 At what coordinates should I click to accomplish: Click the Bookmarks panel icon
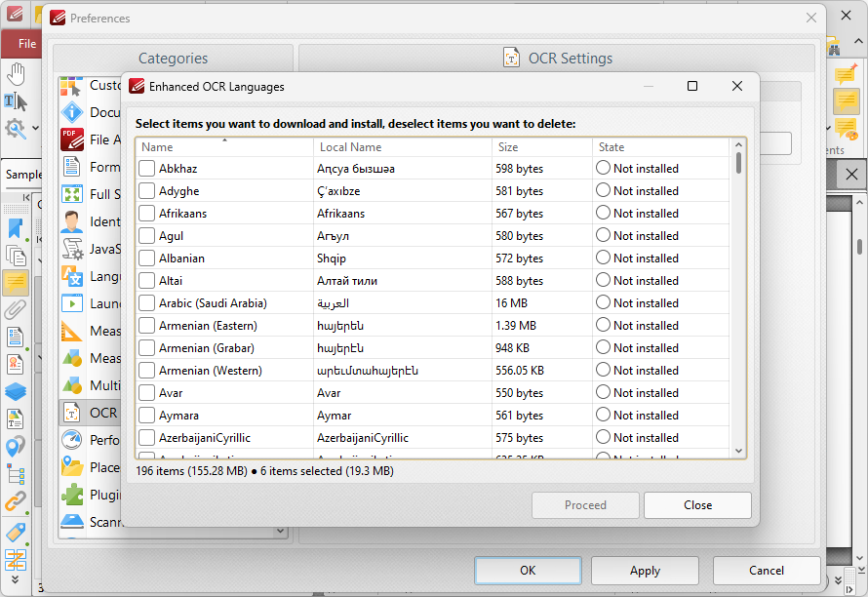[16, 228]
